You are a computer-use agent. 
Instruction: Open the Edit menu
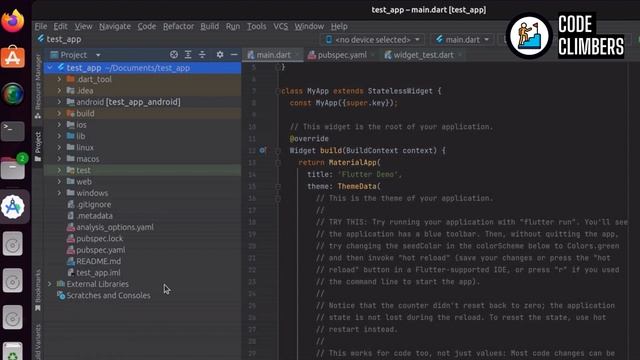[x=60, y=26]
